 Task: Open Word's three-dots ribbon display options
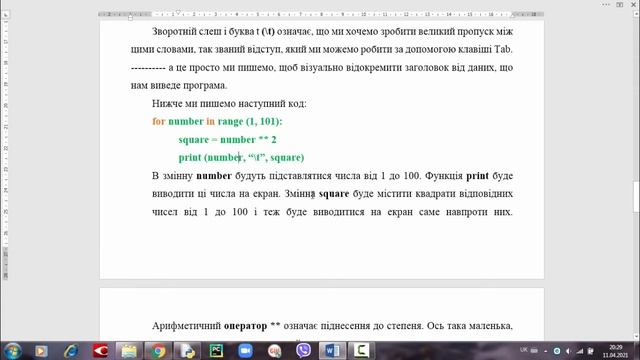point(606,4)
